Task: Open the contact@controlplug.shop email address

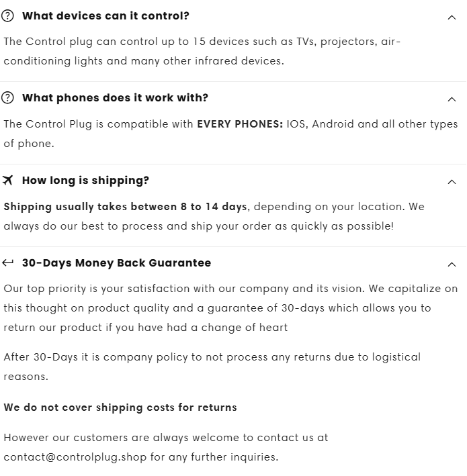Action: (75, 457)
